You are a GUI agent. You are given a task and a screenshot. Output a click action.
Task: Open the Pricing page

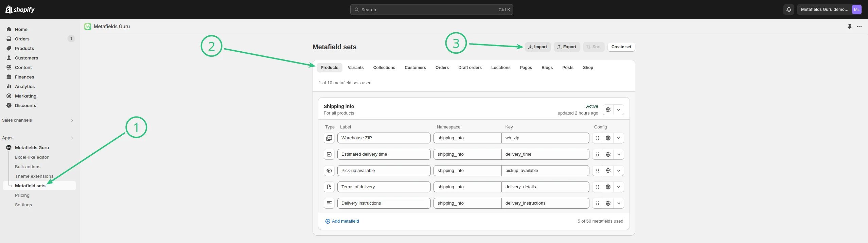(x=22, y=195)
